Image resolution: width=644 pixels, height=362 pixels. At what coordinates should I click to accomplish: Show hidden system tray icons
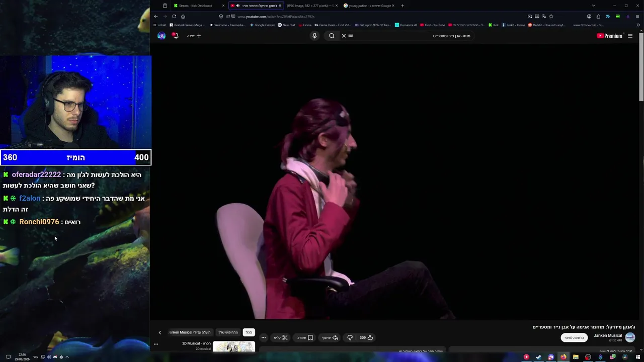pyautogui.click(x=67, y=357)
